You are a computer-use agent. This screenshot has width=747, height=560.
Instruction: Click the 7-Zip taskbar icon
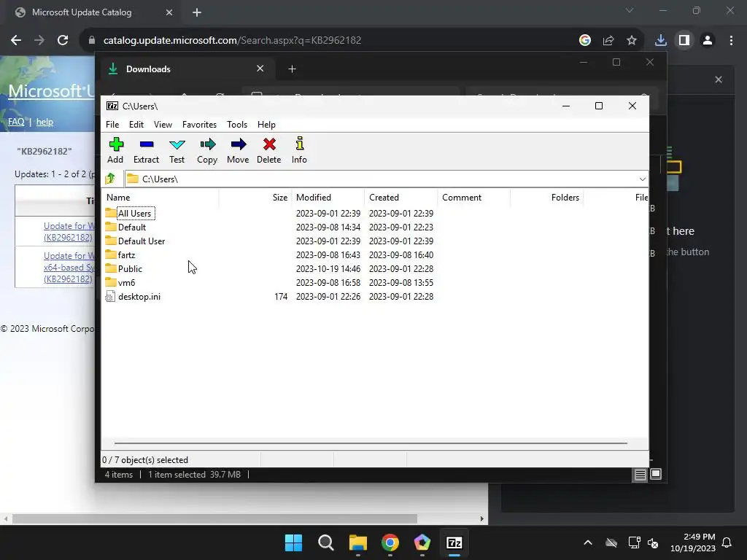[454, 542]
